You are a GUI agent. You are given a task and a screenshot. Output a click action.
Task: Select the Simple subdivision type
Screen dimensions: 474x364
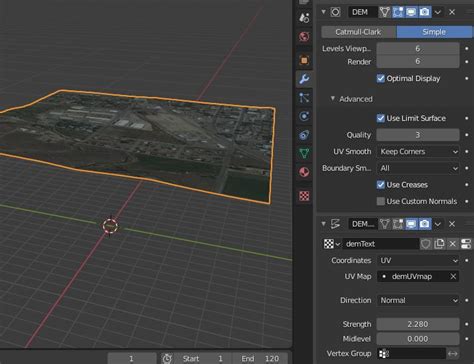coord(434,32)
